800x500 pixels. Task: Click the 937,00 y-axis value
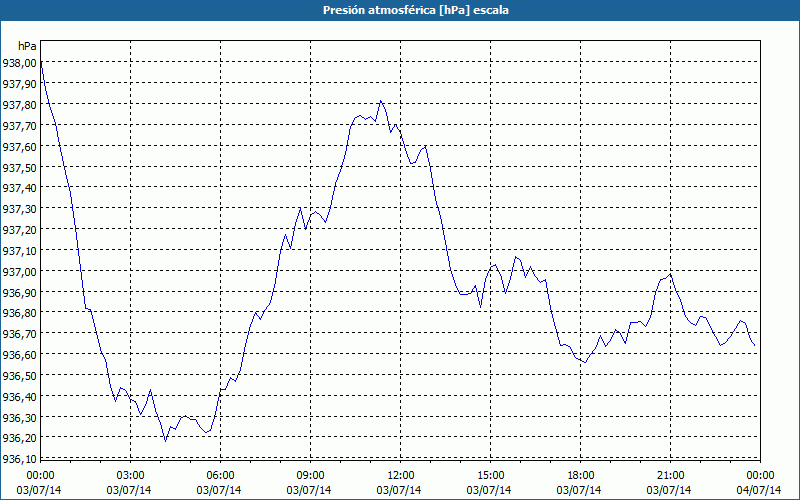(19, 271)
